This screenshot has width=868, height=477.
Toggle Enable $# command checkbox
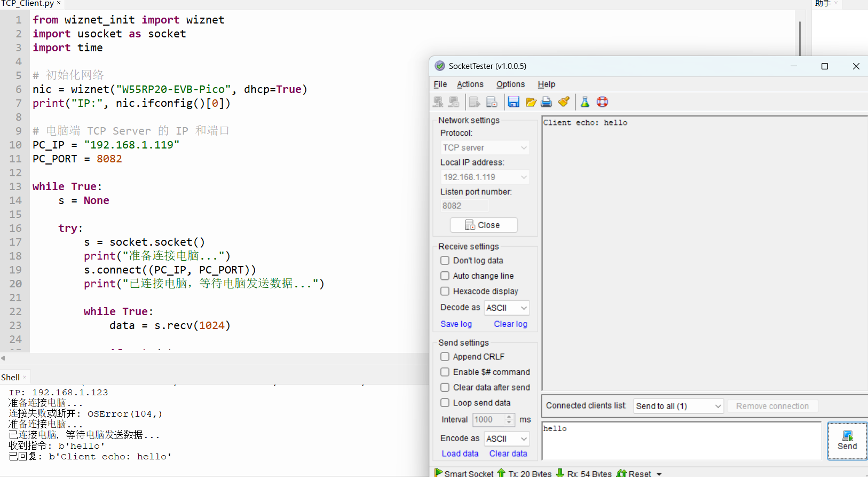click(445, 372)
